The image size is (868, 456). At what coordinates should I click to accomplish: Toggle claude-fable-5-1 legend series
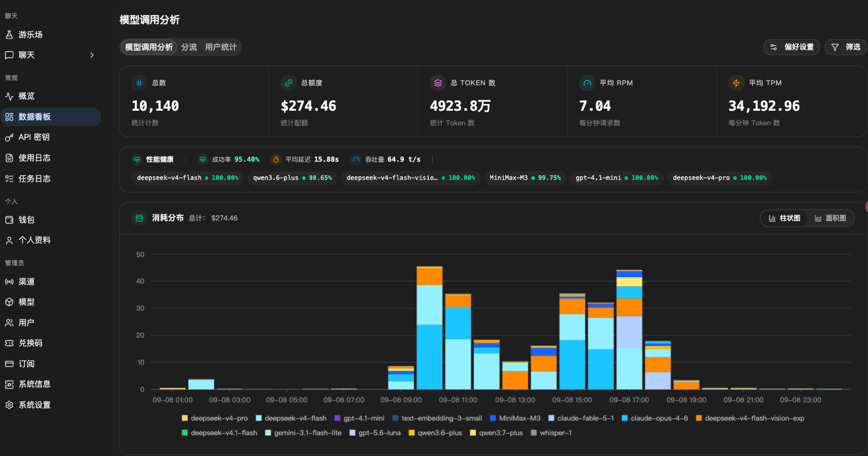click(x=581, y=419)
